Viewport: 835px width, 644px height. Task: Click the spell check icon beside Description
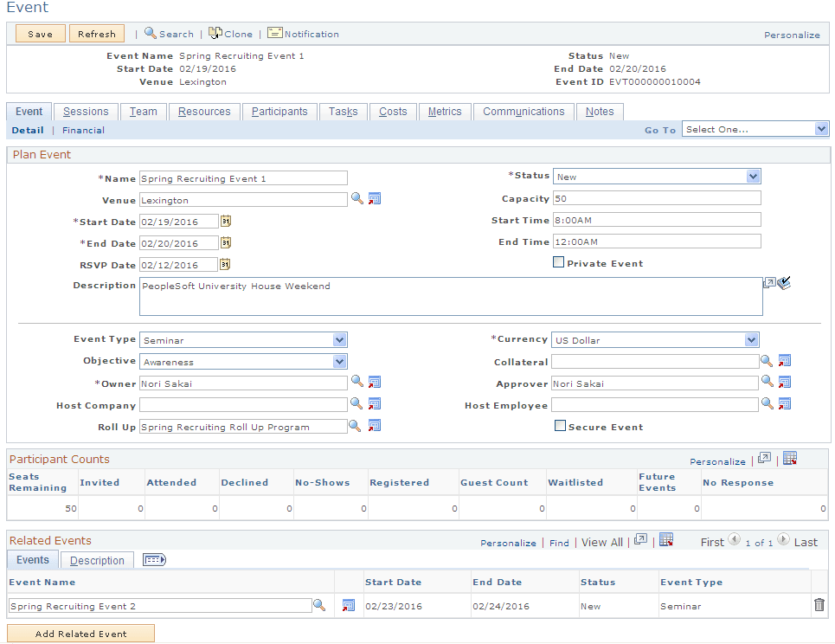point(784,281)
